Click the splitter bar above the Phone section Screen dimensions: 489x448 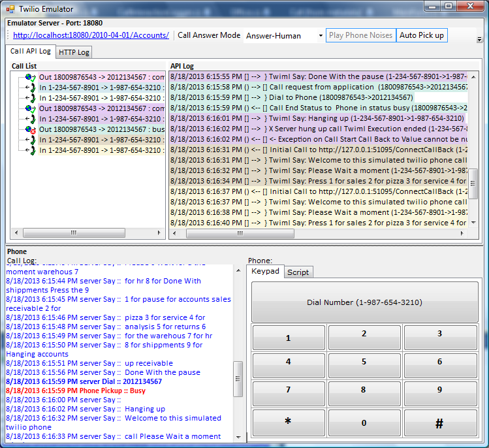(244, 245)
